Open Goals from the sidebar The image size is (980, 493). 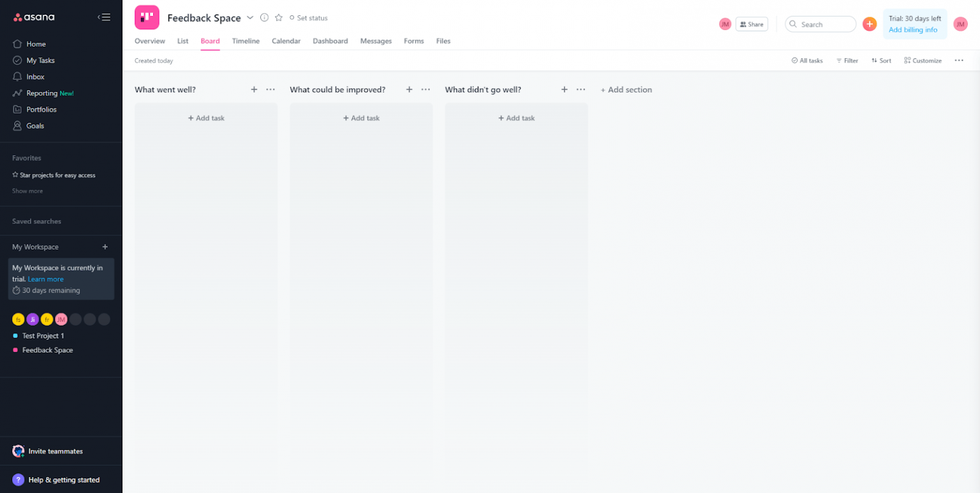tap(34, 125)
